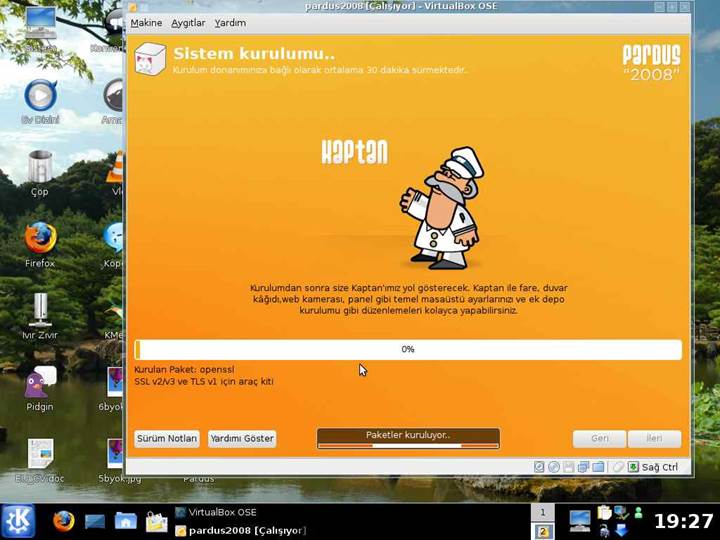Image resolution: width=720 pixels, height=540 pixels.
Task: Click the floppy disk icon in VirtualBox status bar
Action: coord(568,467)
